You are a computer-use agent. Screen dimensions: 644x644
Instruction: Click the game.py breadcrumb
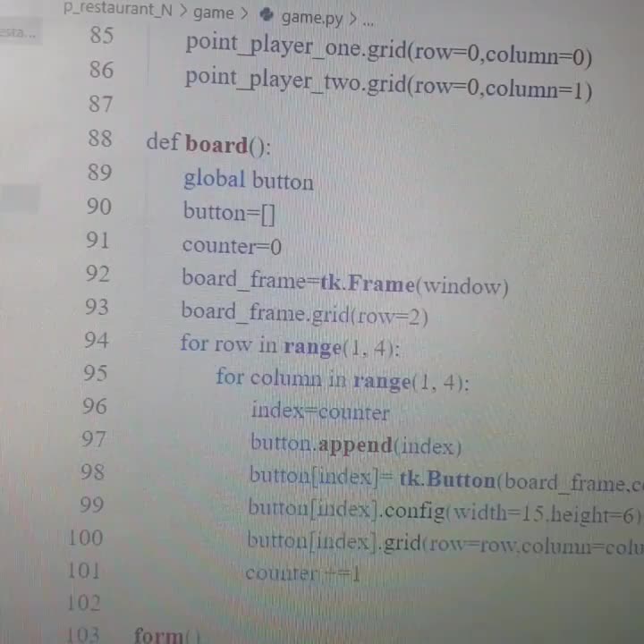[x=312, y=19]
